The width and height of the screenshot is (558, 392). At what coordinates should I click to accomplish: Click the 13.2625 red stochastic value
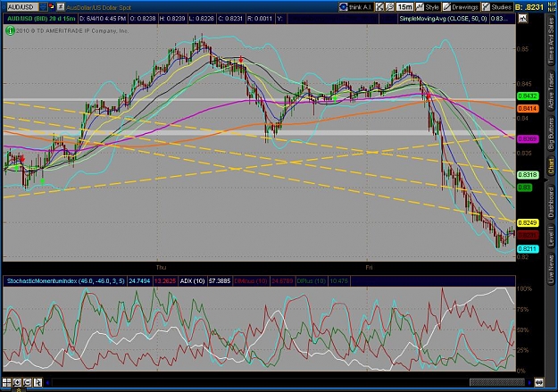pos(165,281)
